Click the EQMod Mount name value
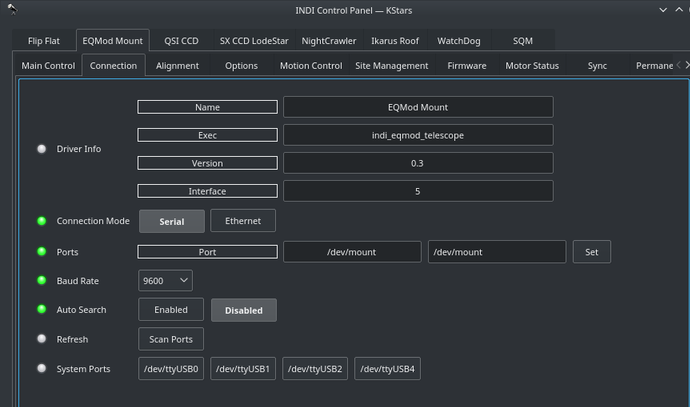Viewport: 690px width, 407px height. tap(418, 107)
